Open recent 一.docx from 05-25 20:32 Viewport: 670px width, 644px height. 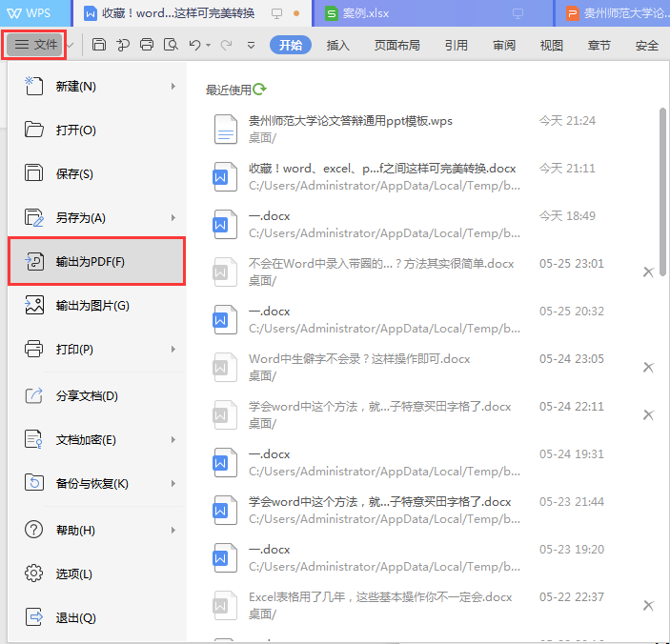[432, 319]
